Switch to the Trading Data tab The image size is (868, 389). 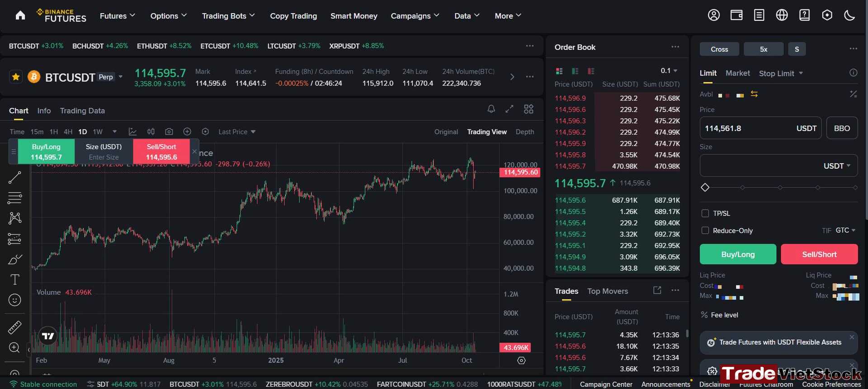pos(82,111)
